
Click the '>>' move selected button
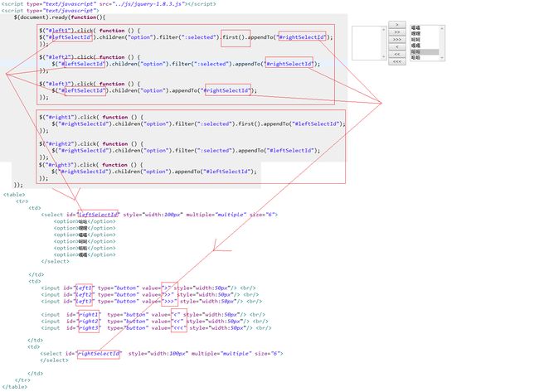pyautogui.click(x=397, y=32)
